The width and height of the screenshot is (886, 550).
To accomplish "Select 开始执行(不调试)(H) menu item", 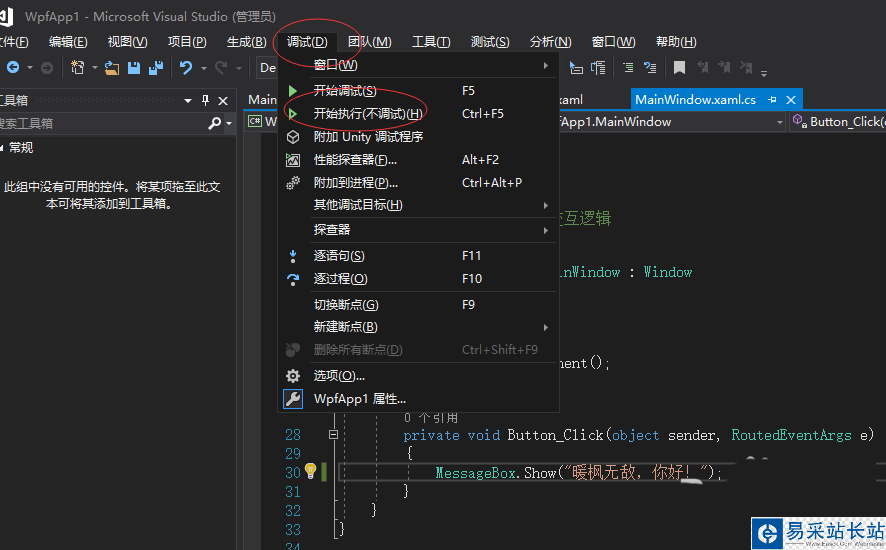I will tap(418, 114).
